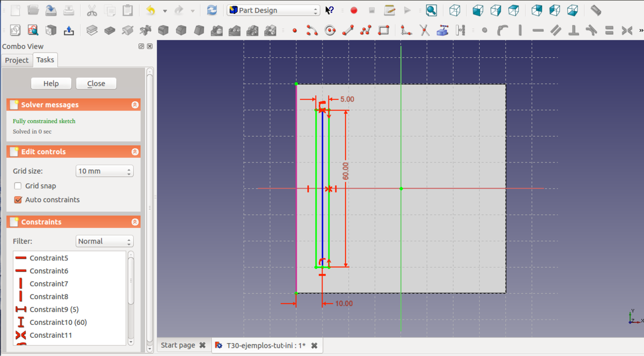Viewport: 644px width, 356px height.
Task: Open the Grid size dropdown
Action: point(104,172)
